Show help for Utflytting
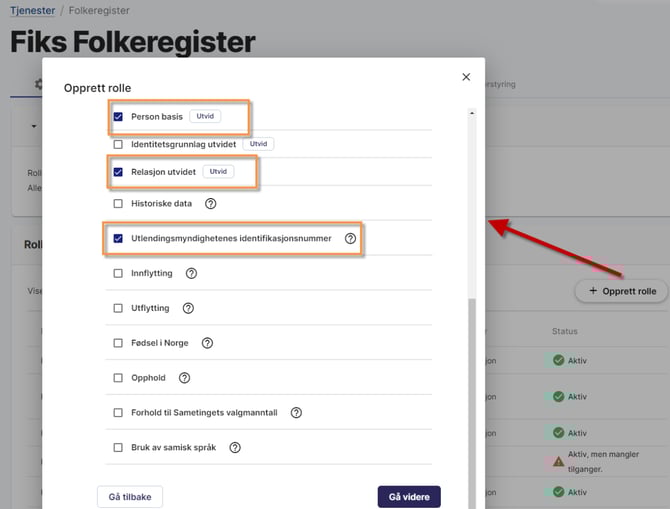670x509 pixels. click(188, 308)
